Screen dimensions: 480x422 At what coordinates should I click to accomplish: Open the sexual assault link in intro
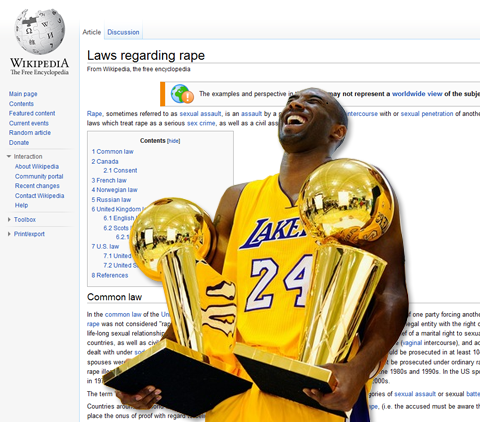(x=200, y=114)
